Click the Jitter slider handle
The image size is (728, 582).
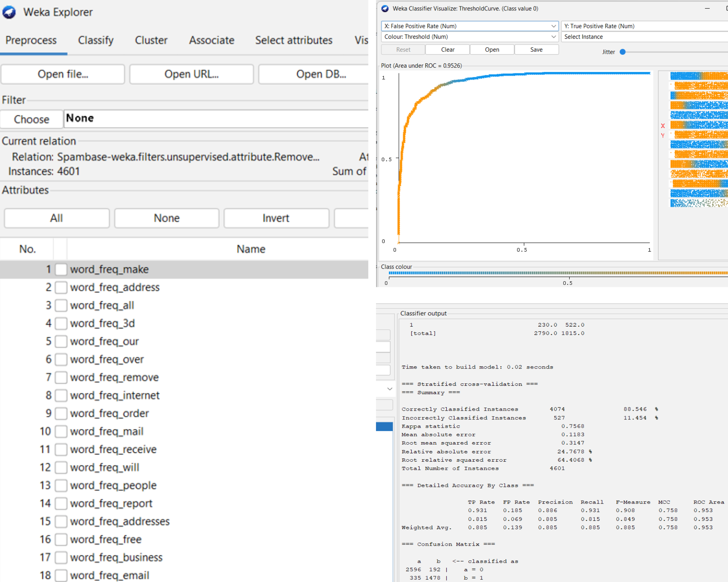click(623, 52)
